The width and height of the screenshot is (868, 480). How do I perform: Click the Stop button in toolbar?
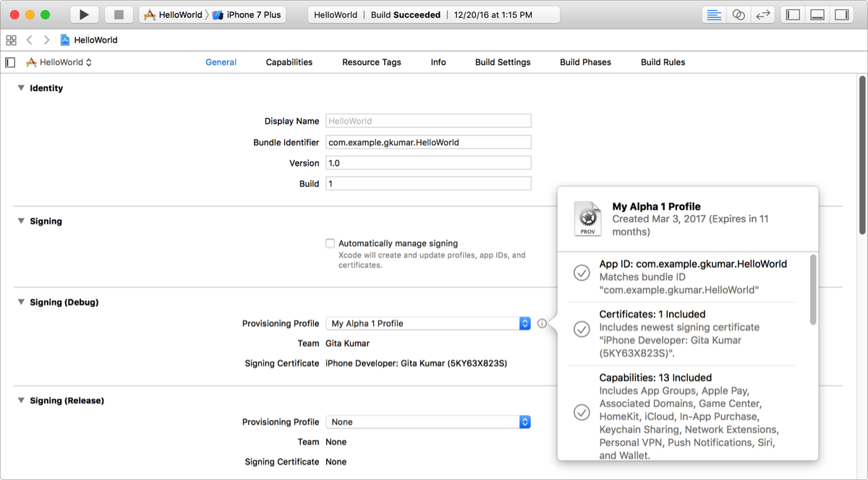tap(119, 14)
